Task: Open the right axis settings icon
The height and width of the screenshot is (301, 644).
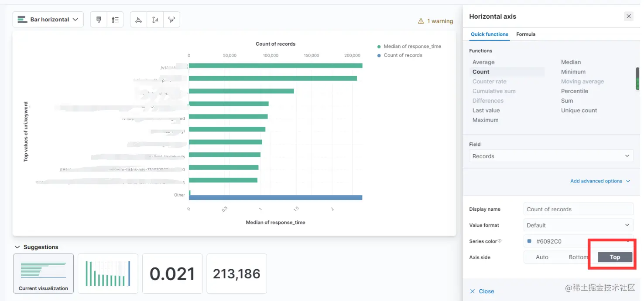Action: click(x=171, y=20)
